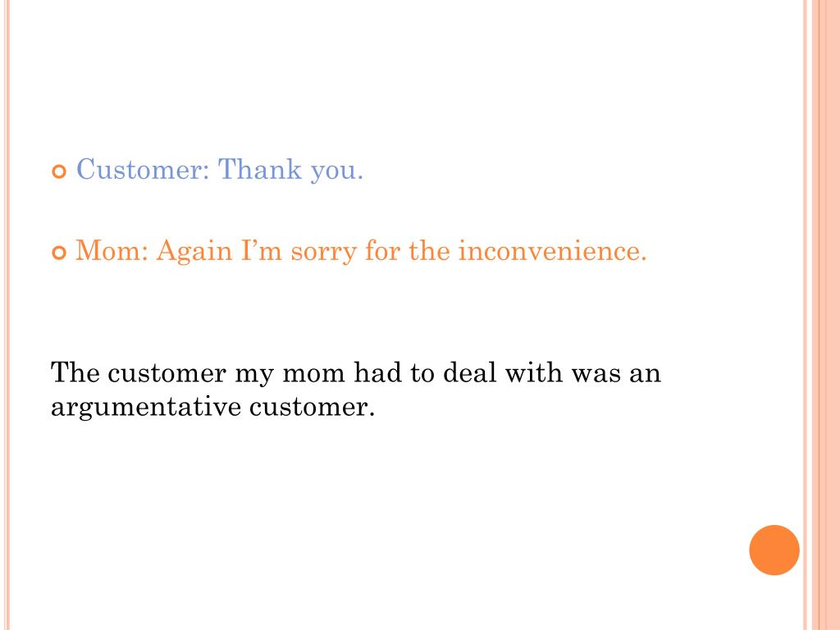Click the bullet ring beside the Mom line

click(x=59, y=253)
